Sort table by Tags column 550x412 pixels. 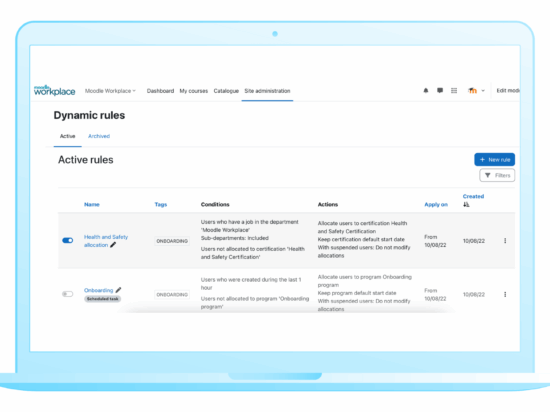click(161, 204)
